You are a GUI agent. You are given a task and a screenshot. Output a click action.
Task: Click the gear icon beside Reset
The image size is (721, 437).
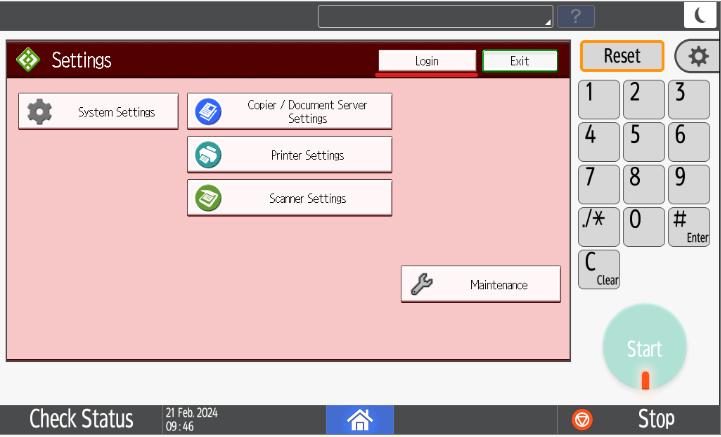coord(698,56)
